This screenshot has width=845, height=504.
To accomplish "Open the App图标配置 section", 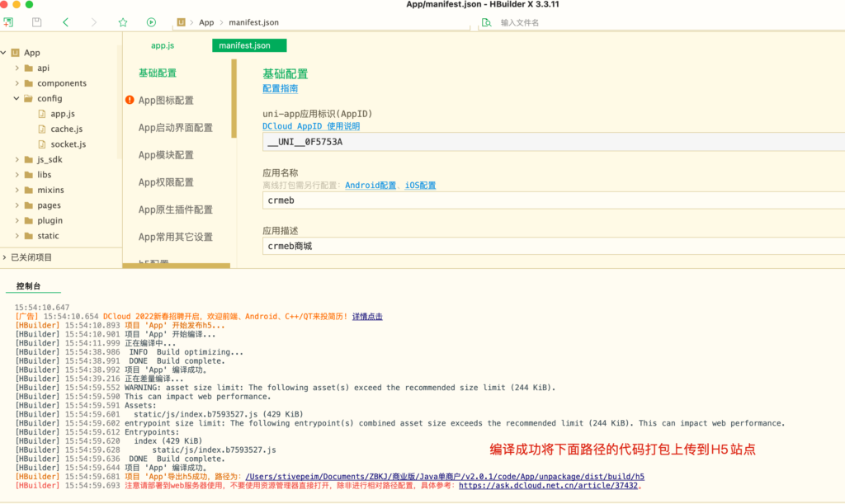I will pos(166,100).
